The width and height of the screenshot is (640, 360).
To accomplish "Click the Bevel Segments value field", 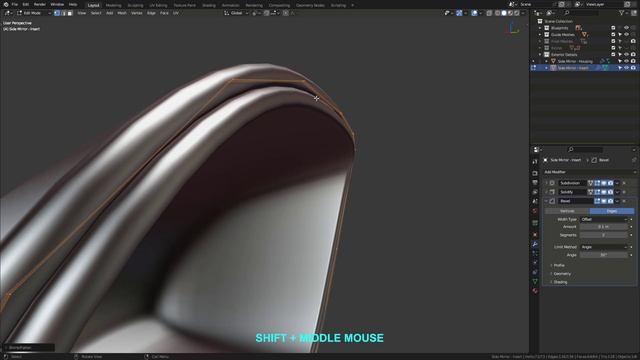I will 604,235.
